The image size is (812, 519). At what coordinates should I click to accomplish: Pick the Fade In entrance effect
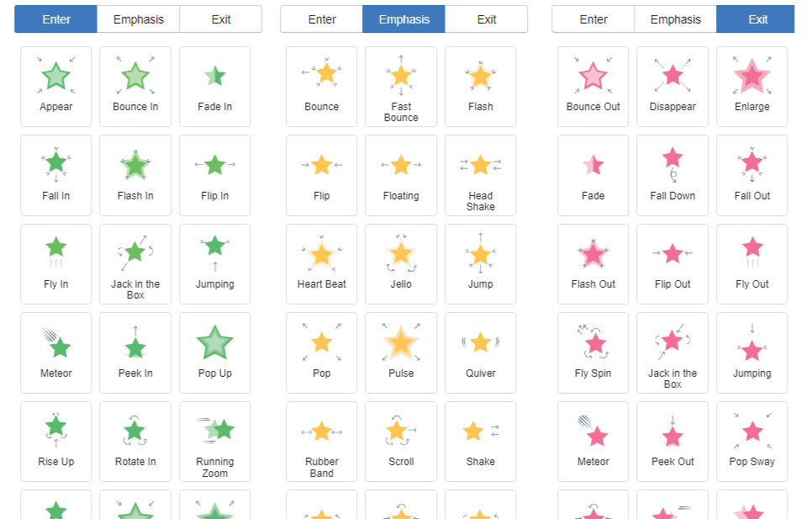tap(214, 86)
